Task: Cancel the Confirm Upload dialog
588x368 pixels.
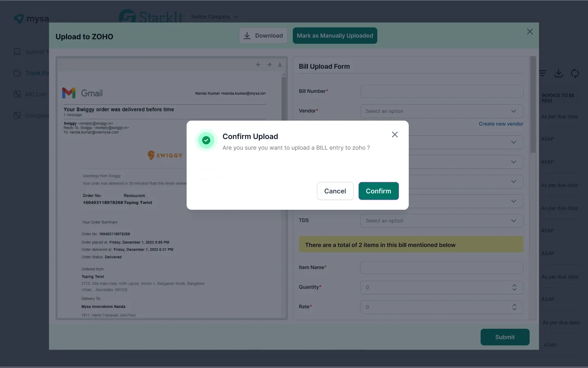Action: pyautogui.click(x=335, y=191)
